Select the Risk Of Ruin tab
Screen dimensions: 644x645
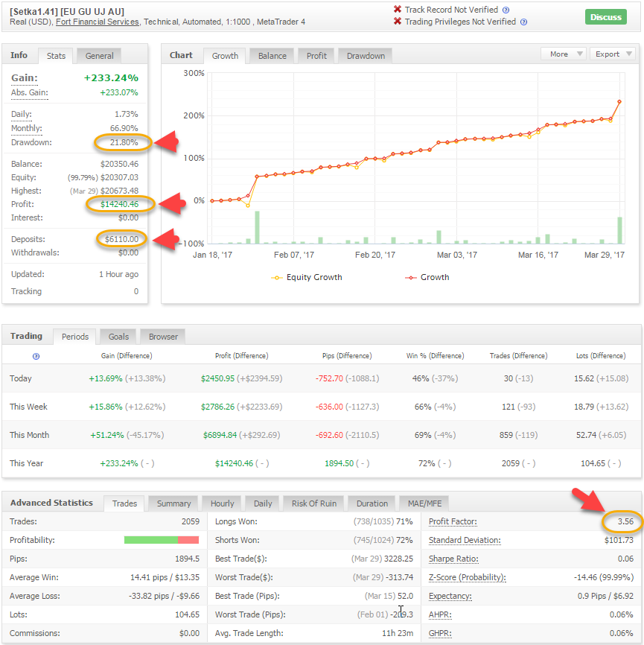(313, 503)
